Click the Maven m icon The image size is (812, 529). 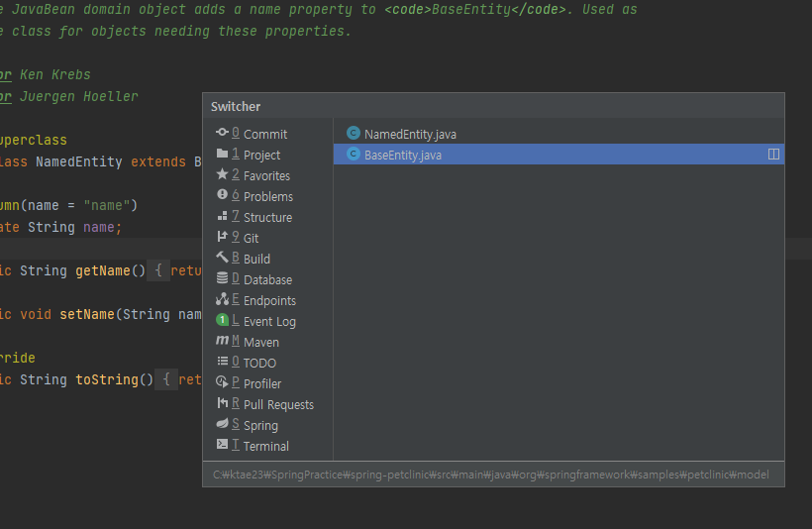point(222,341)
